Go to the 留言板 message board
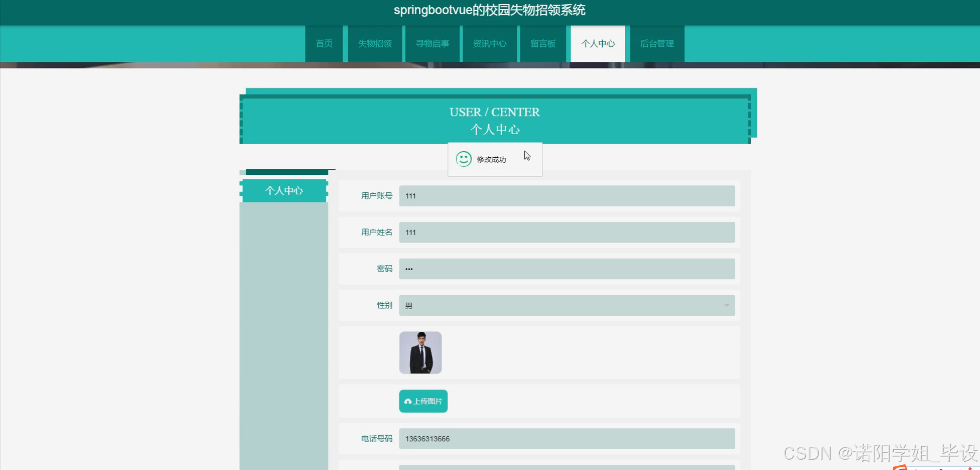The height and width of the screenshot is (470, 980). pos(543,44)
